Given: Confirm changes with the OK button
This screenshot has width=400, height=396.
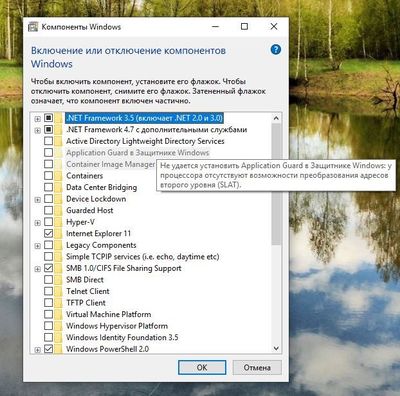Looking at the screenshot, I should pyautogui.click(x=202, y=368).
